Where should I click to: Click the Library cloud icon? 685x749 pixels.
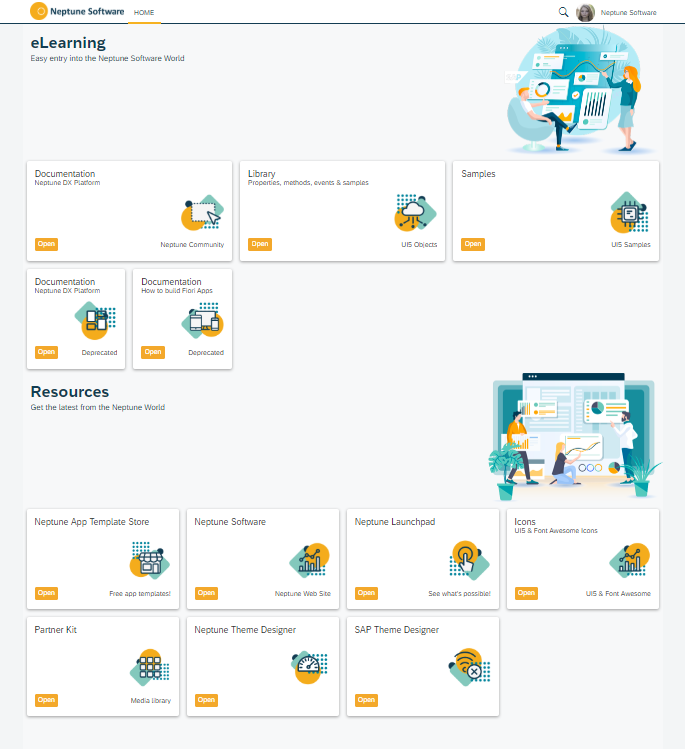(415, 212)
